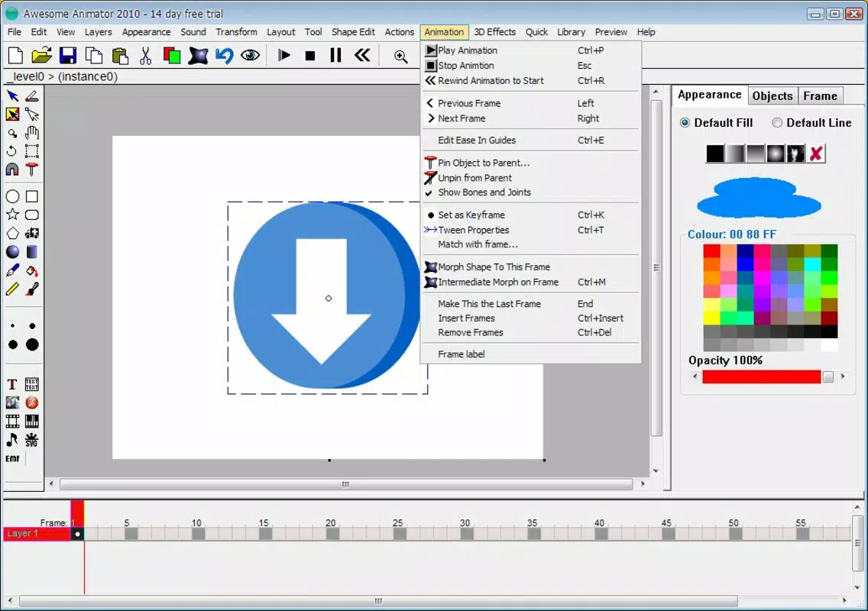The height and width of the screenshot is (611, 868).
Task: Select the Rotate tool
Action: point(12,151)
